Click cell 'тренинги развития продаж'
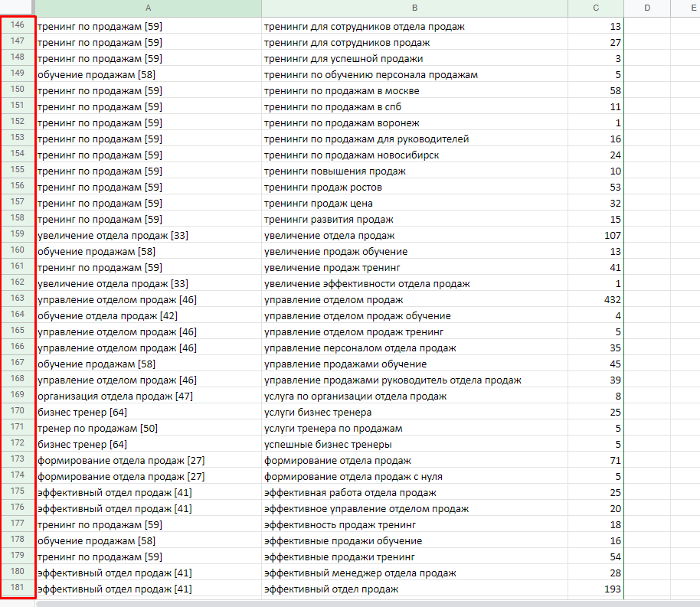The image size is (700, 607). tap(414, 220)
